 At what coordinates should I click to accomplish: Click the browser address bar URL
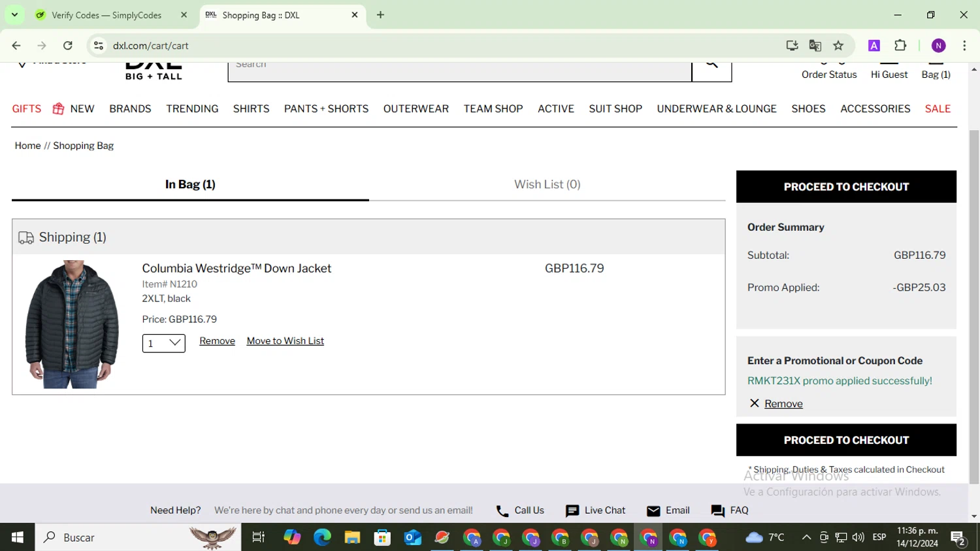point(150,46)
